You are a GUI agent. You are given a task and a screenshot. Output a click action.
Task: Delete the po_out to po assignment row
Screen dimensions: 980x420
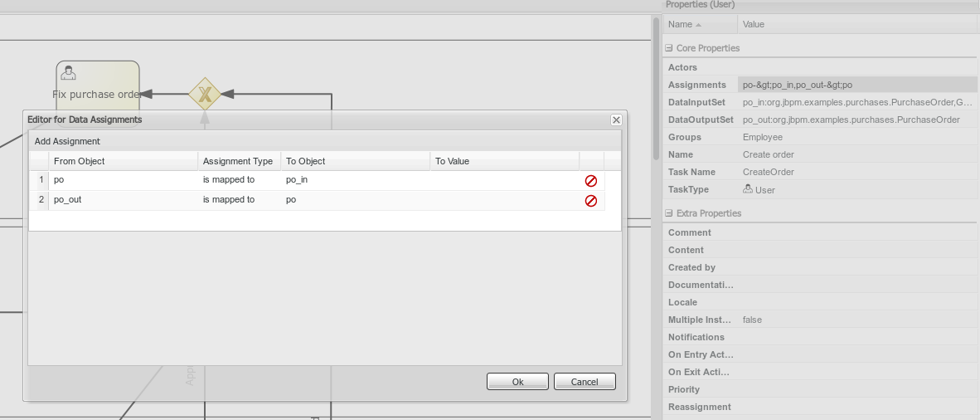point(590,201)
